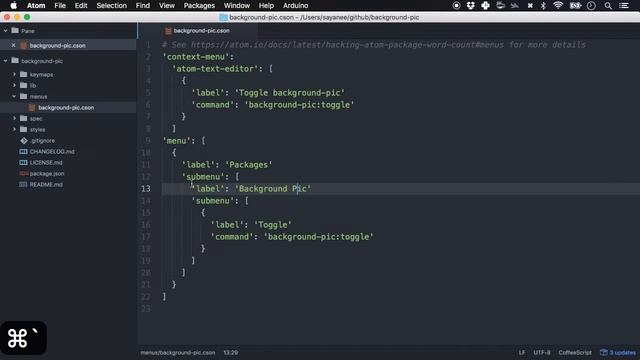640x360 pixels.
Task: Click the battery status icon
Action: [575, 5]
